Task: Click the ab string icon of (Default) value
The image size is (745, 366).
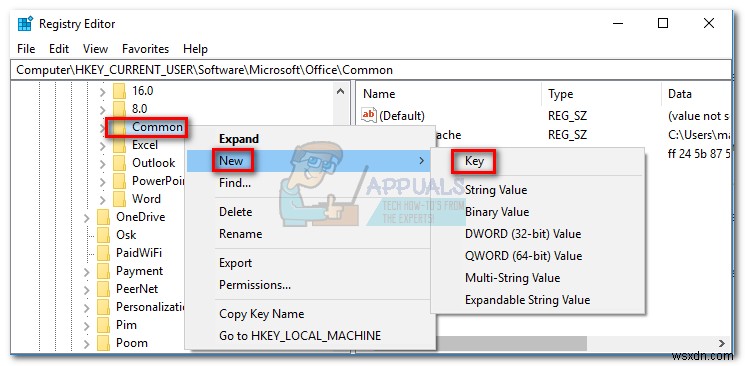Action: click(369, 115)
